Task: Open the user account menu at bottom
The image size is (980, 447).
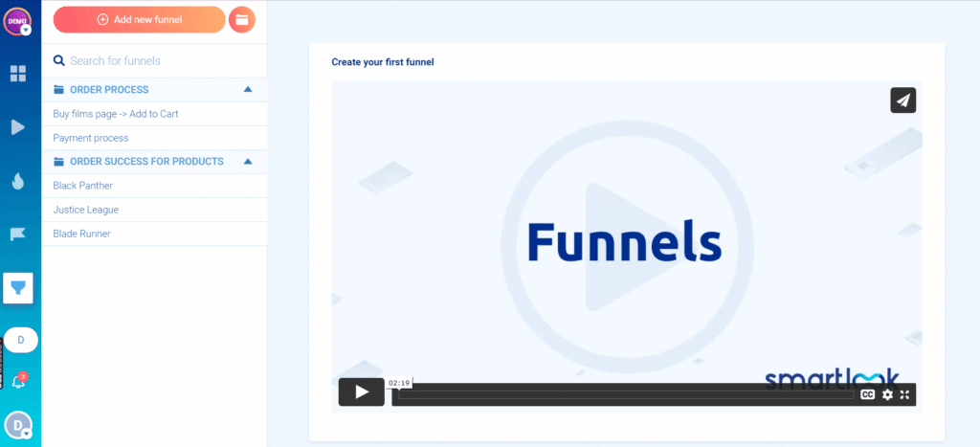Action: pyautogui.click(x=18, y=424)
